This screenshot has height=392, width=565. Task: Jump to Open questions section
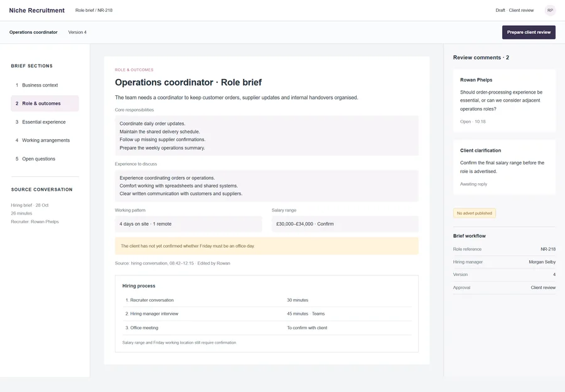pos(45,159)
